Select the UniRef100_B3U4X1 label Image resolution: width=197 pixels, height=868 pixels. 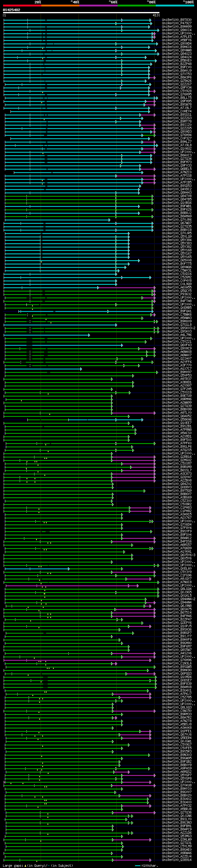coord(177,690)
